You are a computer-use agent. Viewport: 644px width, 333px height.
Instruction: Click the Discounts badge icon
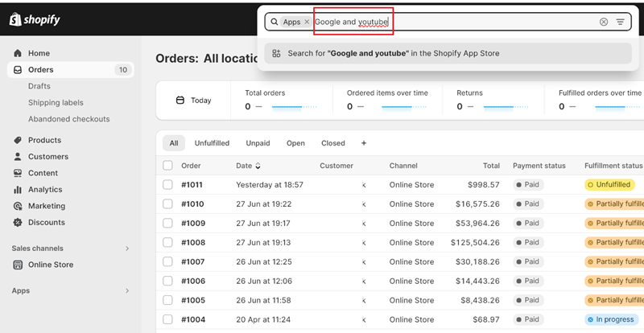(x=18, y=222)
